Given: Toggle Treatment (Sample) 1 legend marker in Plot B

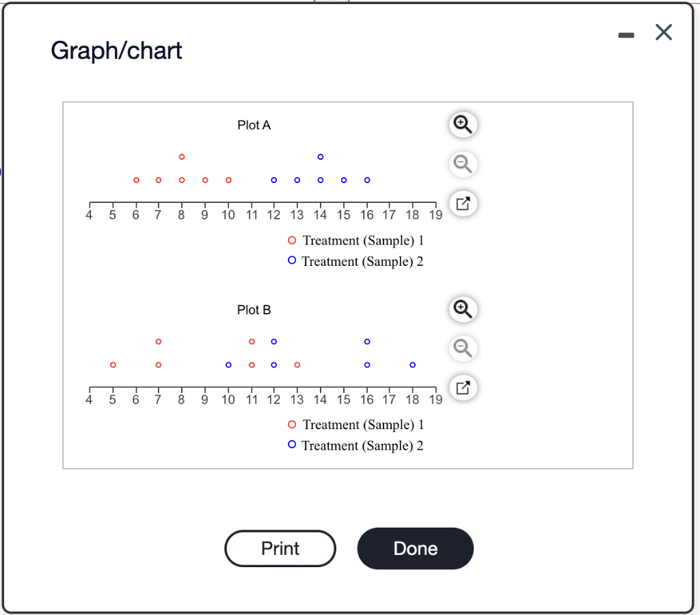Looking at the screenshot, I should pyautogui.click(x=291, y=424).
